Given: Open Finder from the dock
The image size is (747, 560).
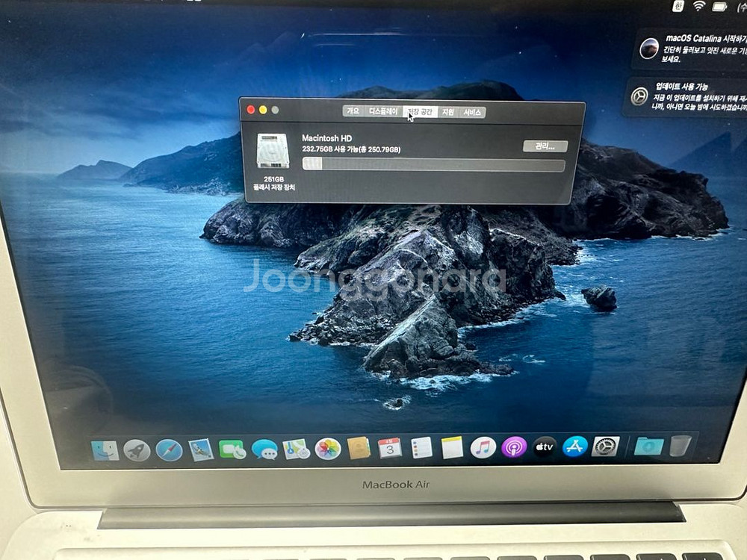Looking at the screenshot, I should coord(105,449).
